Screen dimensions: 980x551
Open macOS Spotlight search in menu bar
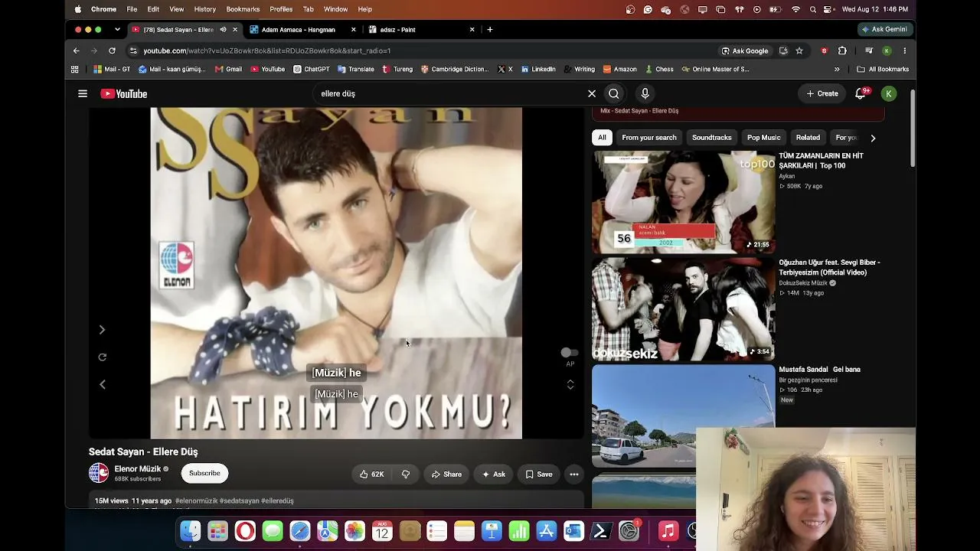[812, 9]
